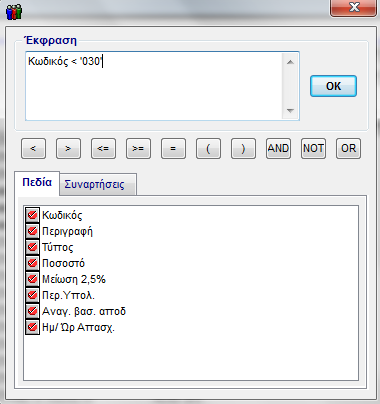Click the expression box scroll-up arrow
Viewport: 380px width, 404px height.
(290, 62)
